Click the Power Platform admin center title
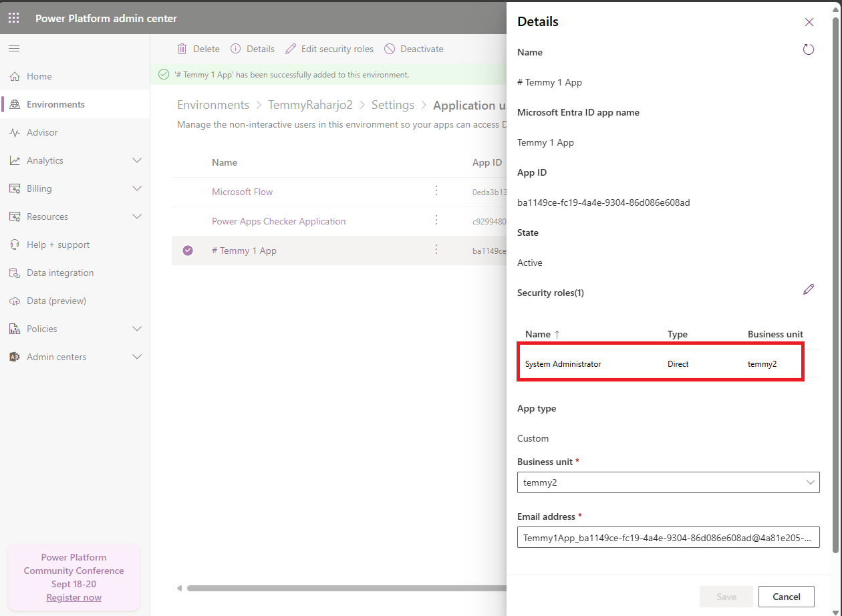This screenshot has width=842, height=616. [x=106, y=18]
